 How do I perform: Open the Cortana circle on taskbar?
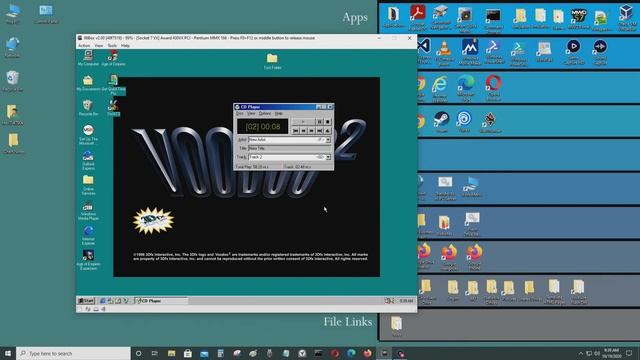point(138,353)
